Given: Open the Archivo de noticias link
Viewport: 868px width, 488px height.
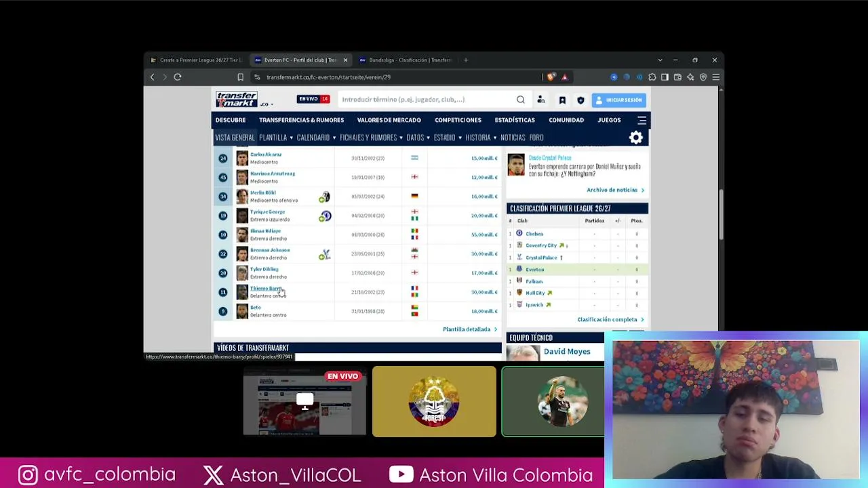Looking at the screenshot, I should point(615,190).
